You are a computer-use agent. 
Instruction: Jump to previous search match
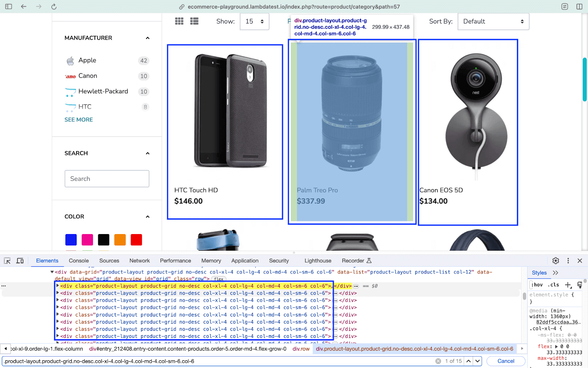[469, 361]
